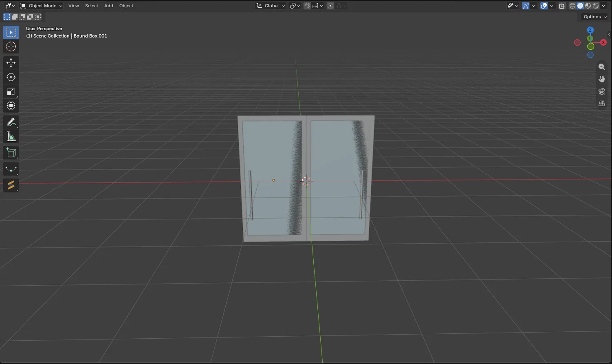Open the Select menu
This screenshot has width=612, height=364.
[91, 6]
